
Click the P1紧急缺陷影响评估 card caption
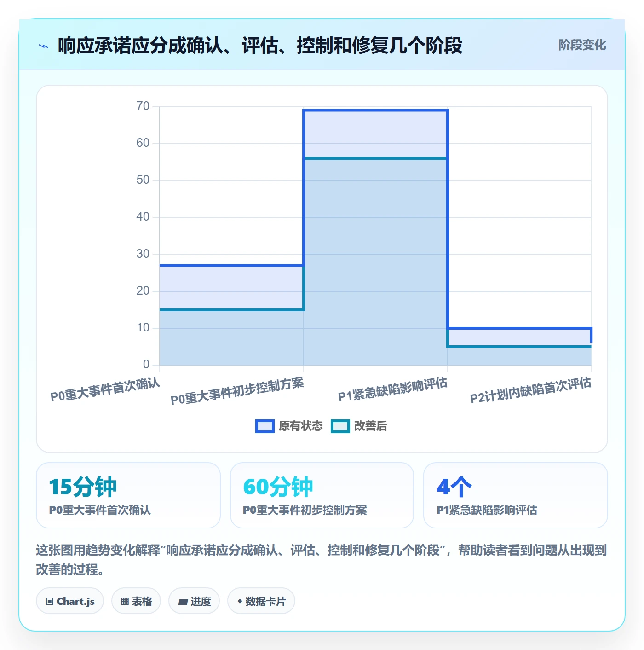pos(487,510)
